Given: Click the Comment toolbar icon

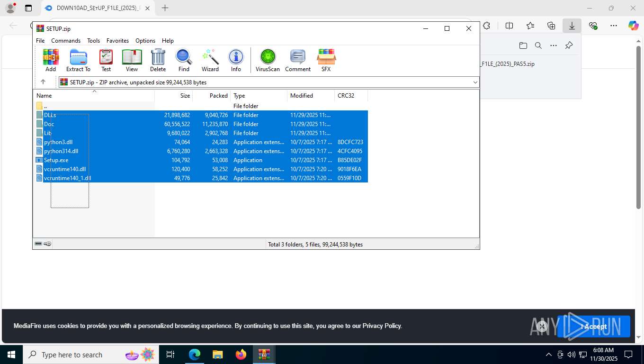Looking at the screenshot, I should click(x=298, y=60).
